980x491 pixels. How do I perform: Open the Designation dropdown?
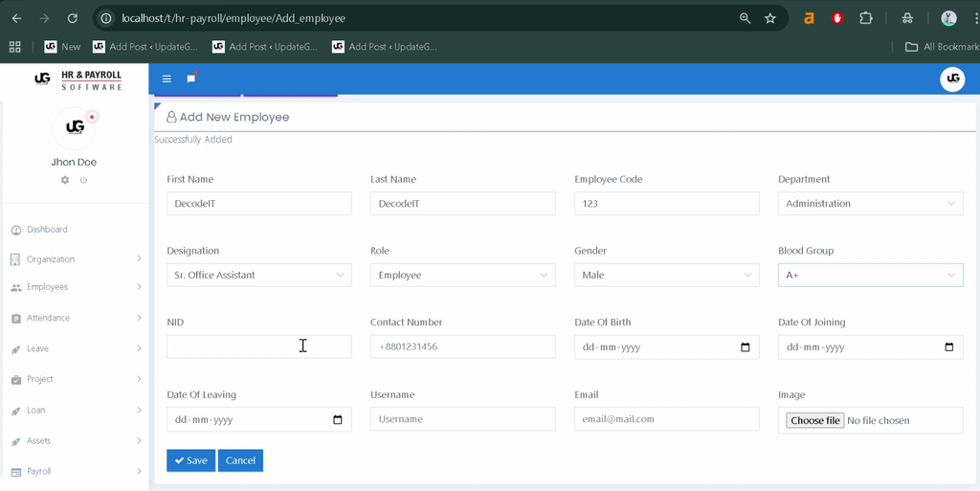pos(258,275)
